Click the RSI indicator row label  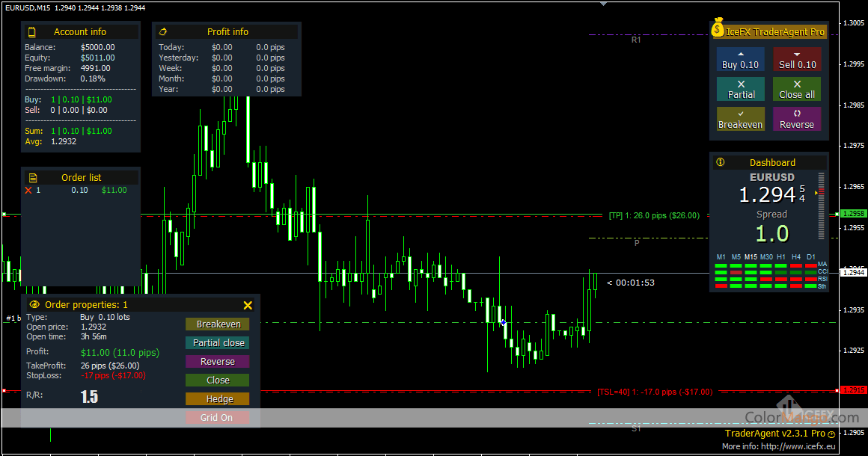tap(822, 279)
